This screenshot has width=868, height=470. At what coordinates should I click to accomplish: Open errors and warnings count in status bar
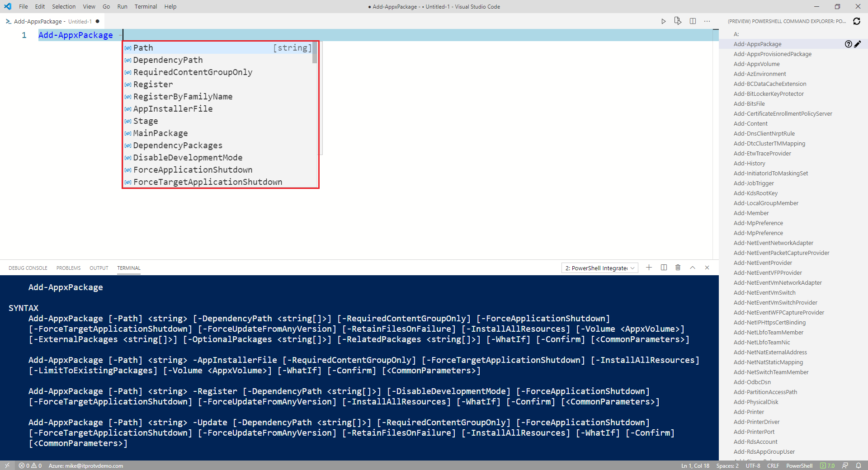[x=30, y=465]
